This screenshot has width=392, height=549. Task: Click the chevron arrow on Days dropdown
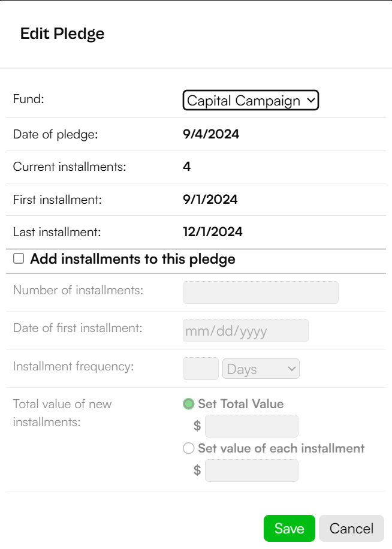[x=291, y=369]
